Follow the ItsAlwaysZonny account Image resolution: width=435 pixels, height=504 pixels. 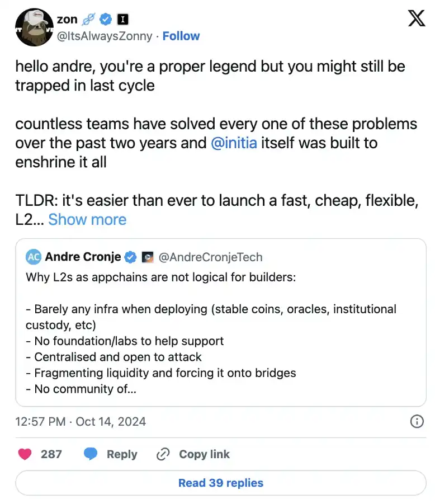coord(181,36)
